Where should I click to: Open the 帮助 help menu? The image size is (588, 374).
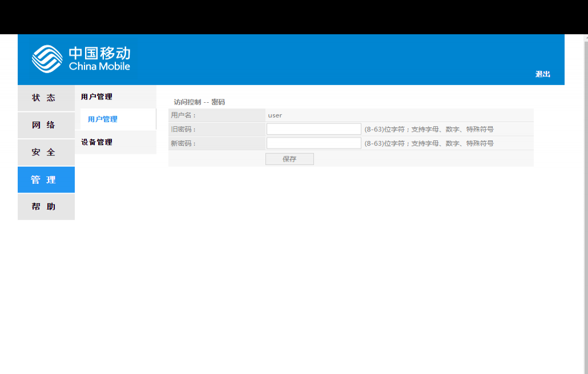point(46,207)
